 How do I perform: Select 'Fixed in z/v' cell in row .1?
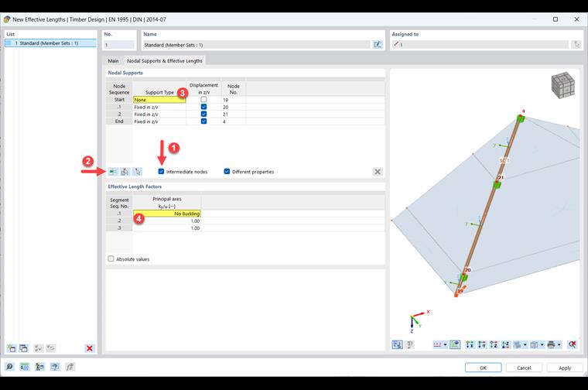click(x=159, y=107)
